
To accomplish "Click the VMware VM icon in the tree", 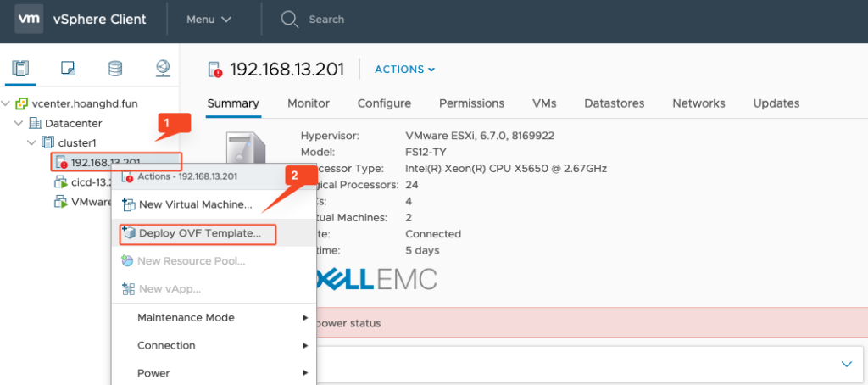I will [x=61, y=202].
